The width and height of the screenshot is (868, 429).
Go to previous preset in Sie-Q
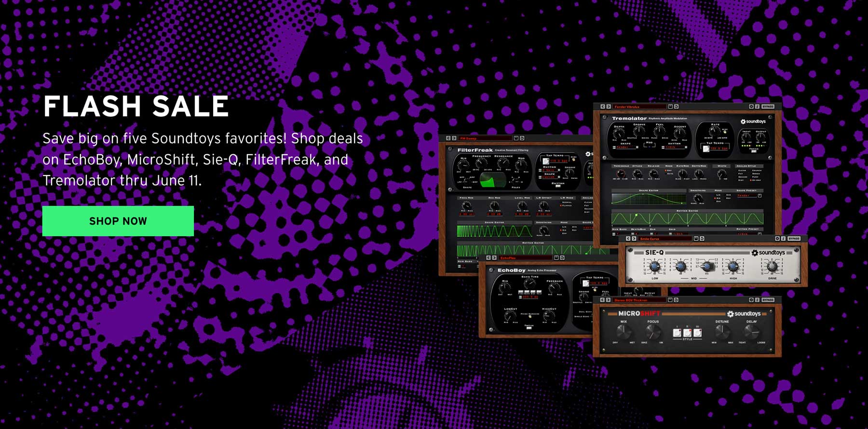pos(628,239)
